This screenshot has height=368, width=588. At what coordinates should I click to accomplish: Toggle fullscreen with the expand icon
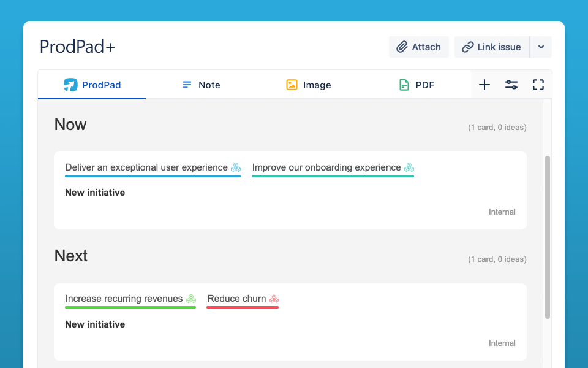(x=538, y=85)
